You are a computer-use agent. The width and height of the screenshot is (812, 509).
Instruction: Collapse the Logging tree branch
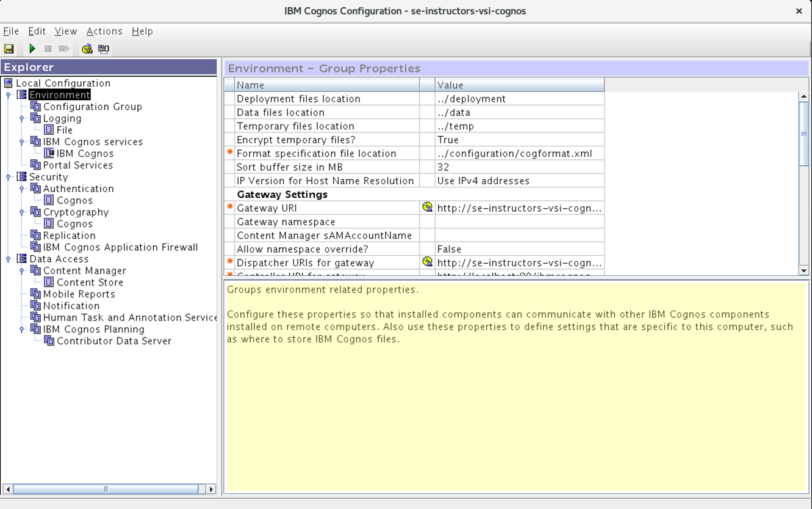22,118
